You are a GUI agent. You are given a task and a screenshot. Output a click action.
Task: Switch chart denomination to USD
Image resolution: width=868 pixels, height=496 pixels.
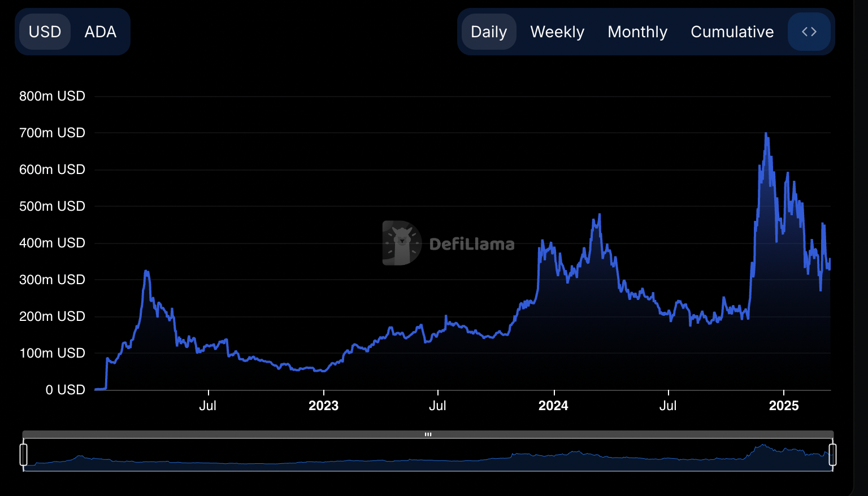click(x=45, y=32)
